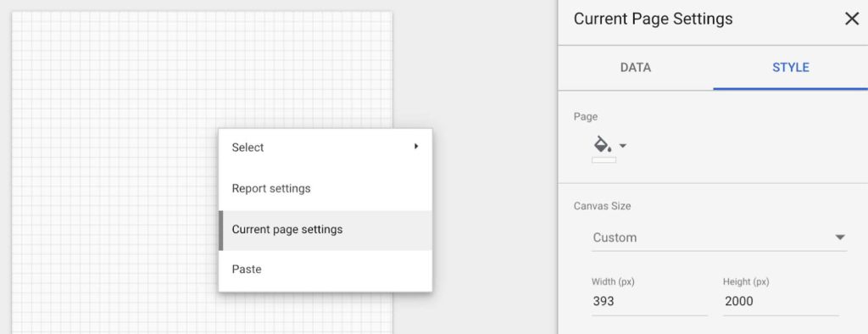Switch to the DATA tab
The image size is (868, 334).
click(636, 68)
